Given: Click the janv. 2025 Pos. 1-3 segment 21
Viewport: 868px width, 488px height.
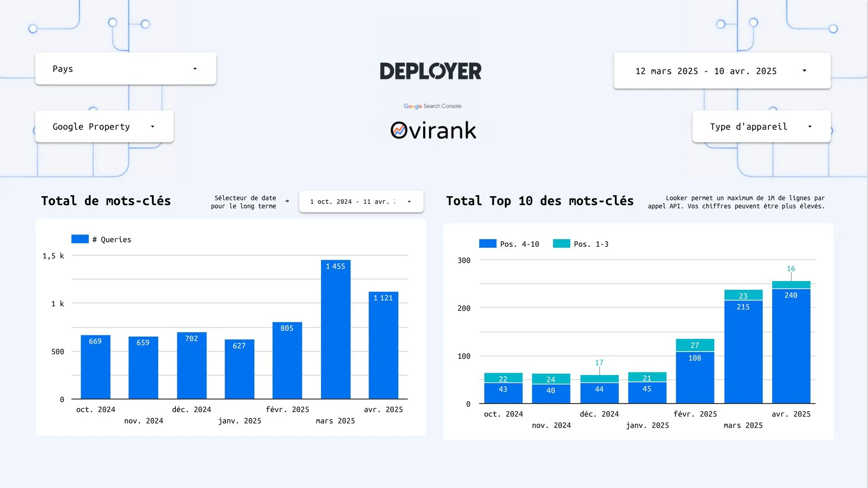Looking at the screenshot, I should [x=647, y=377].
